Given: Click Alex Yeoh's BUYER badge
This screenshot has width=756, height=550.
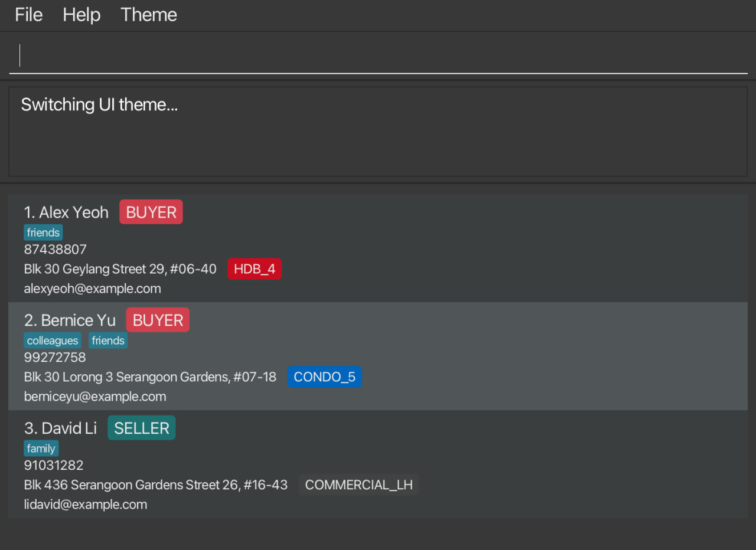Looking at the screenshot, I should [151, 212].
